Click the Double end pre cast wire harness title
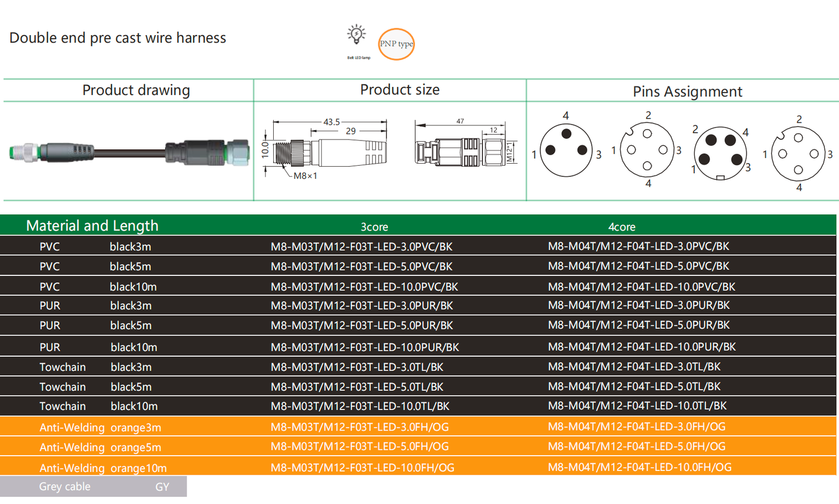Screen dimensions: 839x504 (x=118, y=38)
